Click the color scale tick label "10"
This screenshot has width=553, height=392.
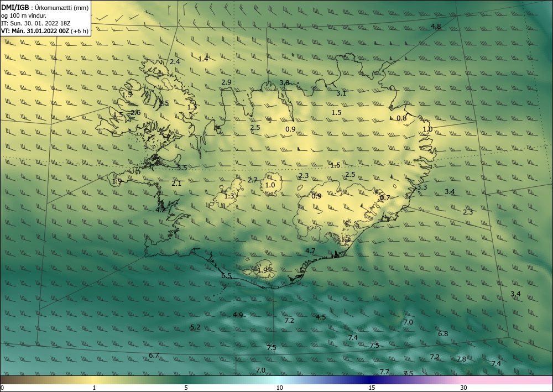pyautogui.click(x=279, y=388)
